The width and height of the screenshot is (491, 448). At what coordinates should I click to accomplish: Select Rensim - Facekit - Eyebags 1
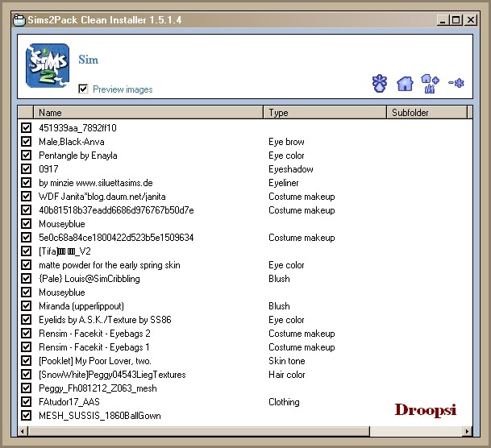click(94, 347)
